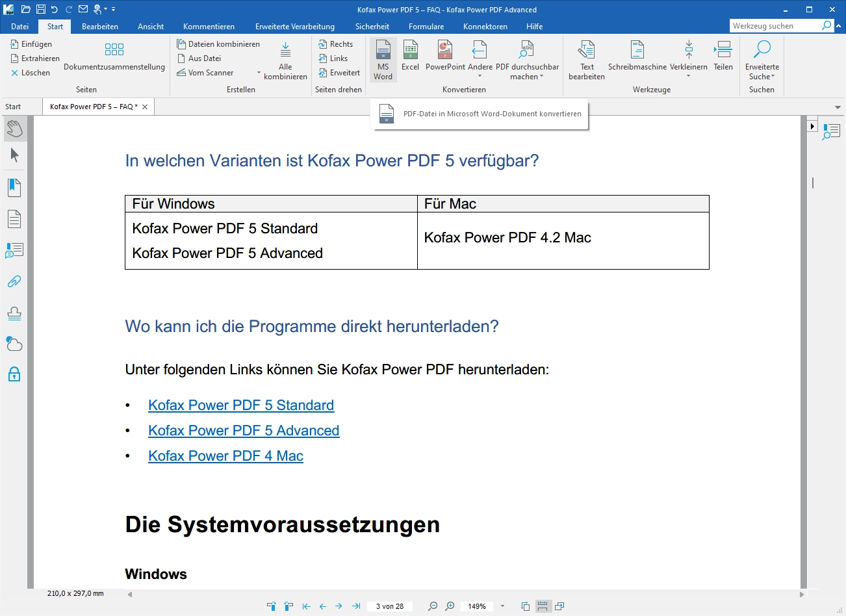Viewport: 846px width, 616px height.
Task: Expand the right side panel arrow
Action: [812, 126]
